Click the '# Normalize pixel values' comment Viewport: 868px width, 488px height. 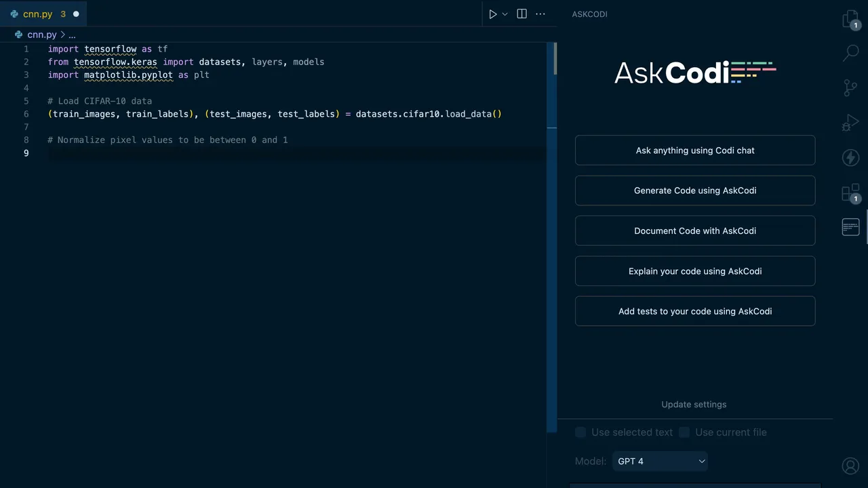click(167, 140)
